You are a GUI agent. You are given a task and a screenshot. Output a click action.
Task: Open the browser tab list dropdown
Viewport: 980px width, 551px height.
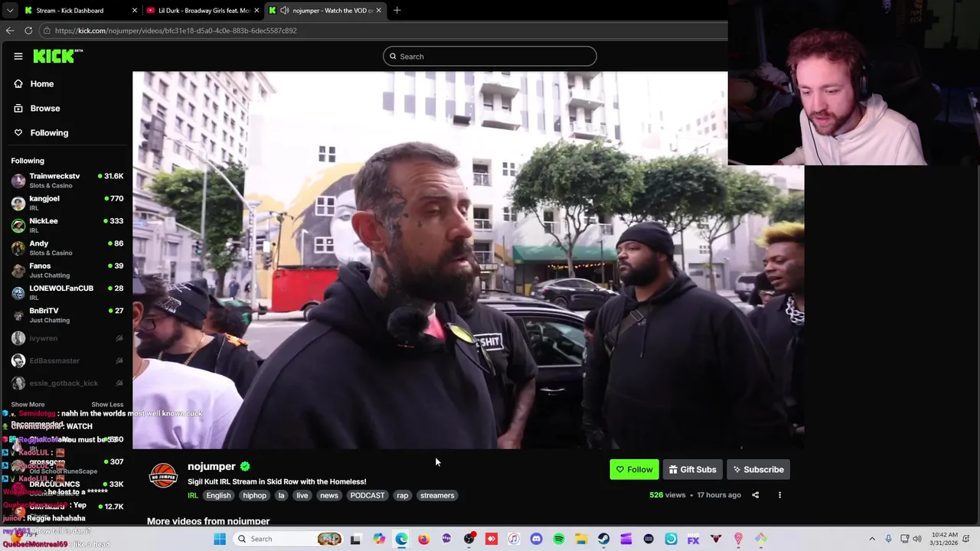(x=9, y=11)
